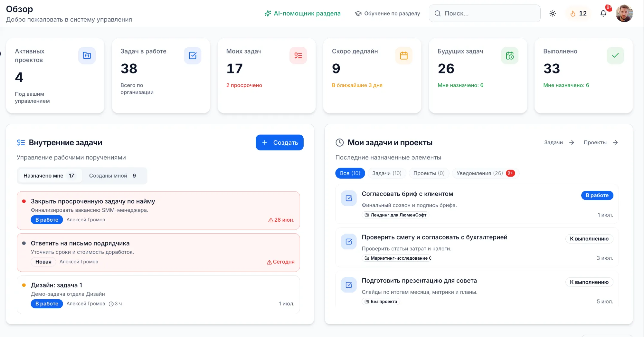
Task: Open the Моих задач card
Action: point(267,76)
